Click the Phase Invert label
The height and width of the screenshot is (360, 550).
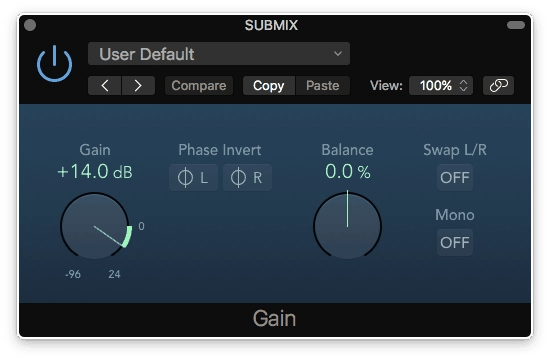220,150
